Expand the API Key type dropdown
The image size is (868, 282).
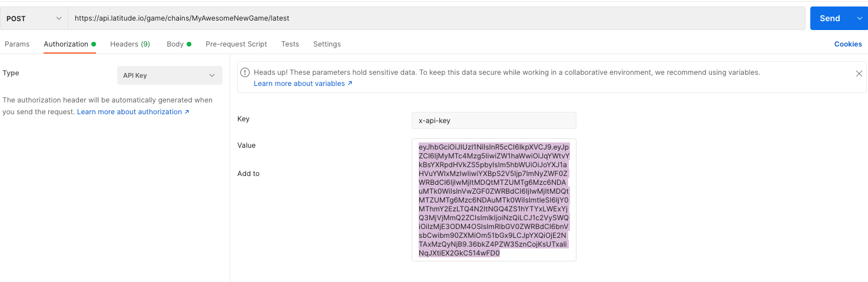point(170,75)
